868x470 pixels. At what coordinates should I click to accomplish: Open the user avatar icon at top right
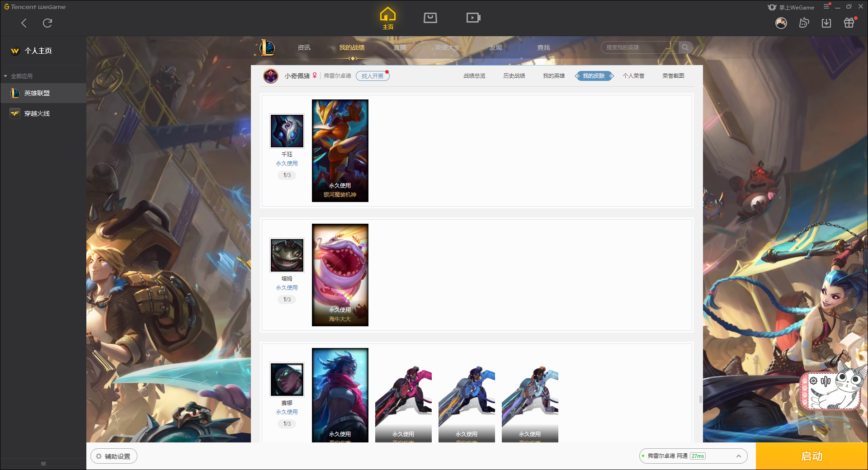point(781,23)
